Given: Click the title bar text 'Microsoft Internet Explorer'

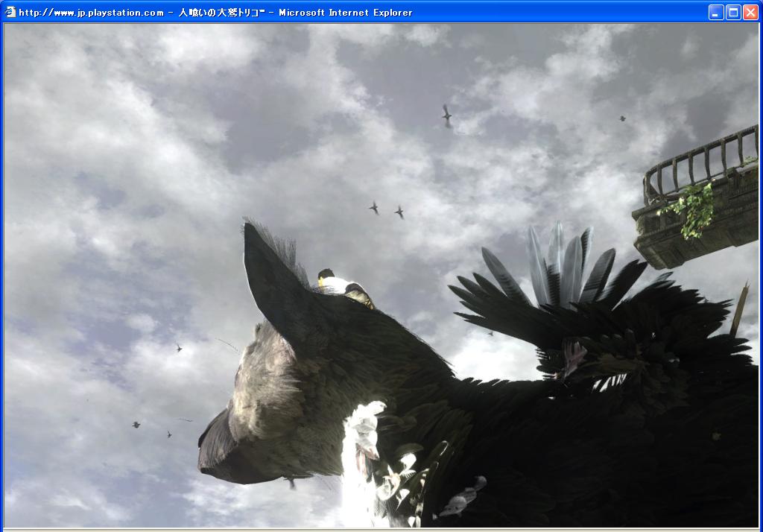Looking at the screenshot, I should pos(346,13).
